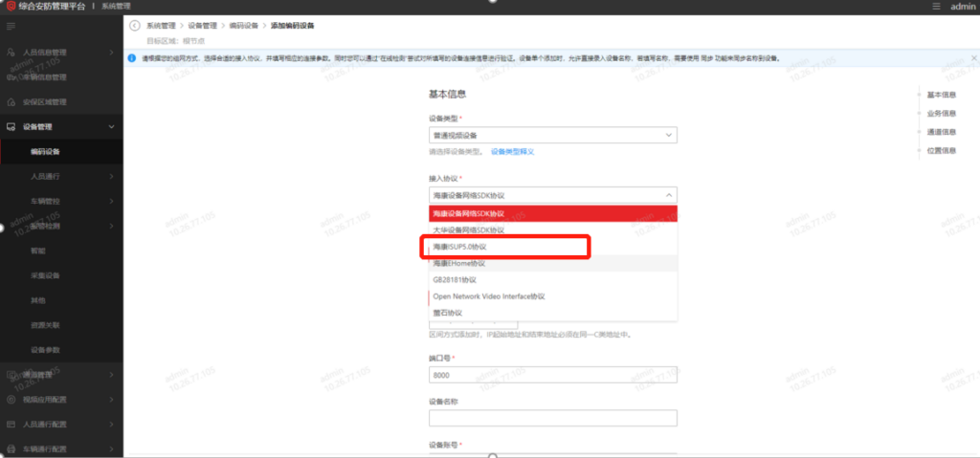Open the 人员通行配置 card icon entry

pos(11,425)
